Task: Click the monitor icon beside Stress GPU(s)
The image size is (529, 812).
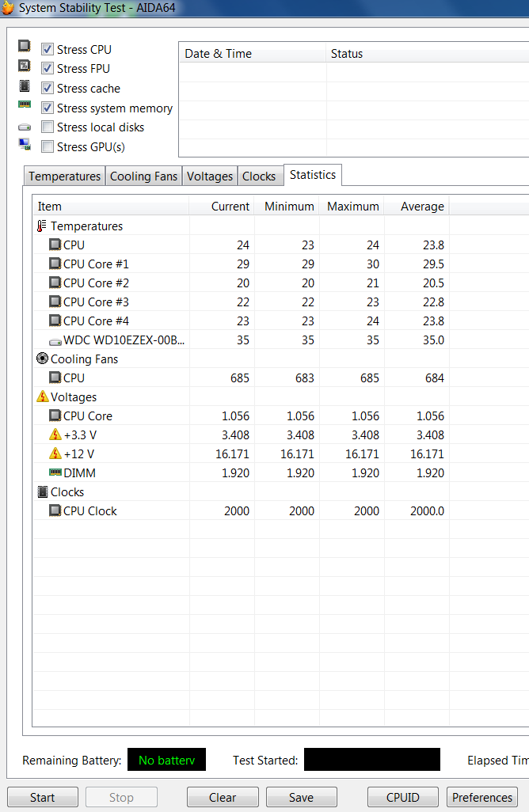Action: point(25,145)
